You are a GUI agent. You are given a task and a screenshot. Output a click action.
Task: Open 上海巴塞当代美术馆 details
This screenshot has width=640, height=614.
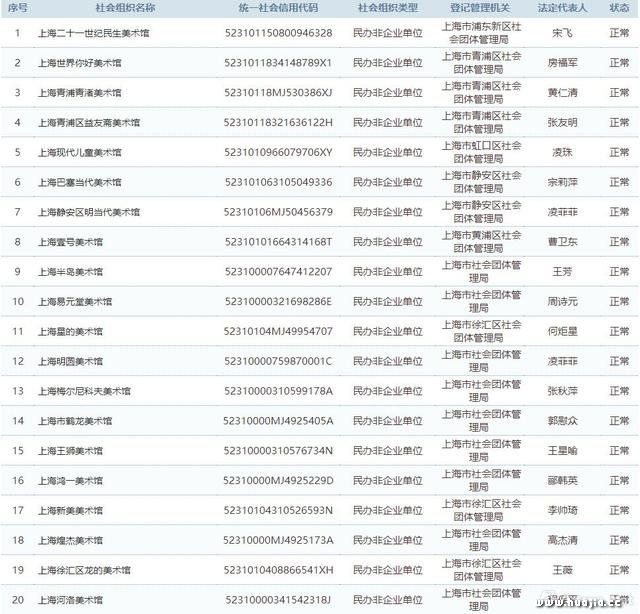[x=78, y=183]
